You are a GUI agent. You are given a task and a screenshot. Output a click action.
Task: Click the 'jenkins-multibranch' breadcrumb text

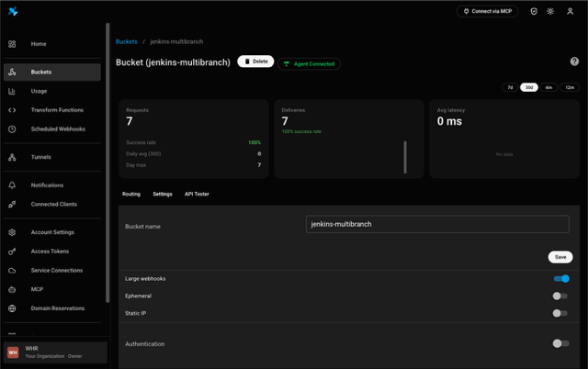(x=176, y=41)
